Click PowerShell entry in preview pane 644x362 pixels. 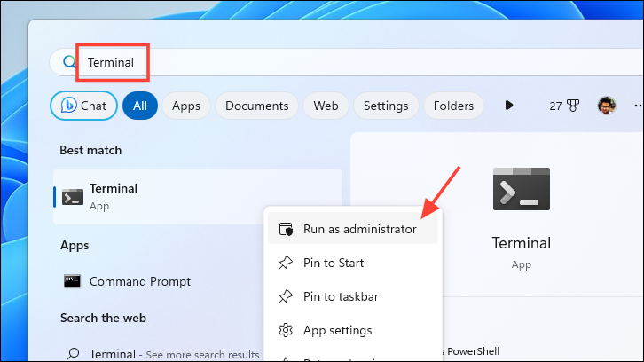(471, 351)
